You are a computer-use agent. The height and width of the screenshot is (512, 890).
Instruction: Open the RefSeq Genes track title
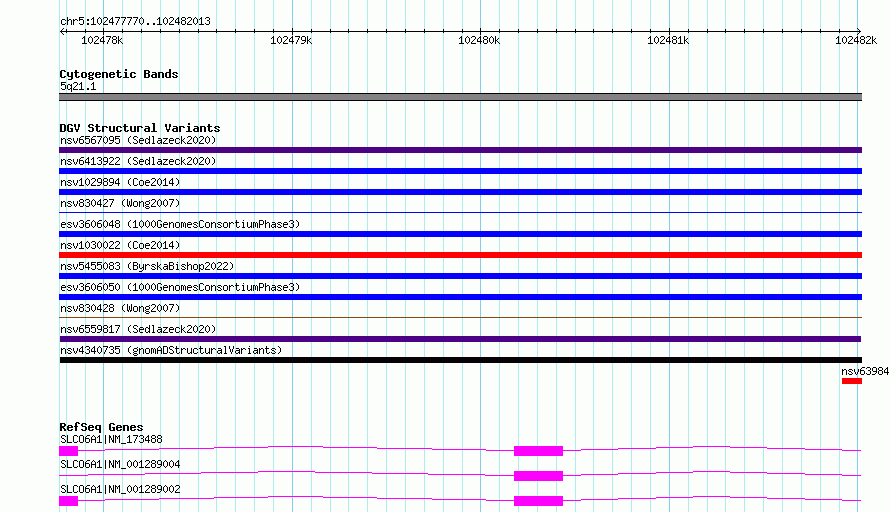102,427
